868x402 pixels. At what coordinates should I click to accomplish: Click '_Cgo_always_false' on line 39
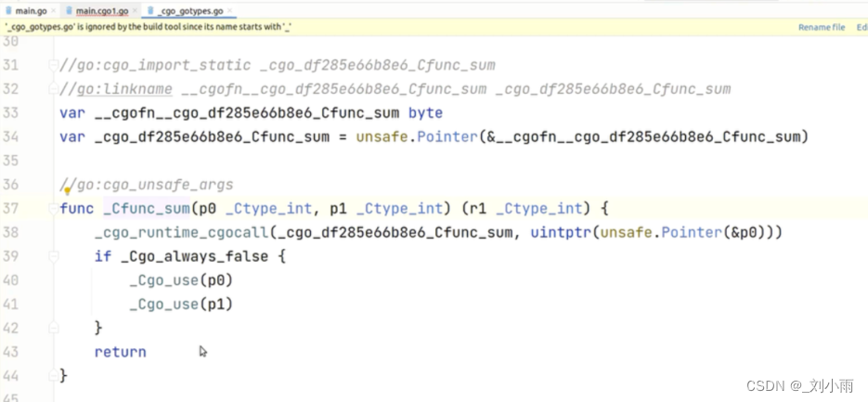194,256
